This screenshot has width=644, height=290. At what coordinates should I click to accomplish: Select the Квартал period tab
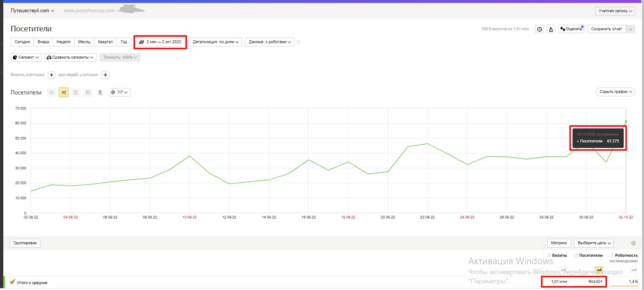105,42
